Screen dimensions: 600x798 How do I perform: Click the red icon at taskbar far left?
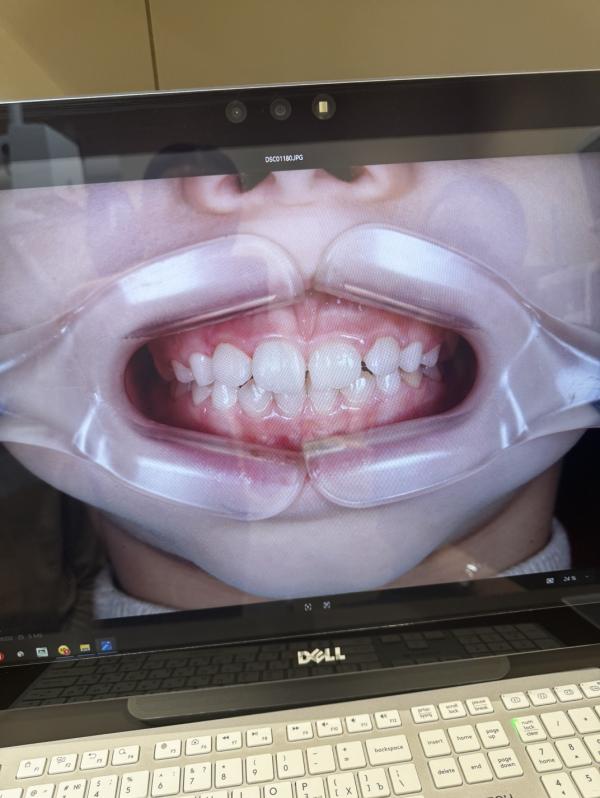pyautogui.click(x=2, y=656)
